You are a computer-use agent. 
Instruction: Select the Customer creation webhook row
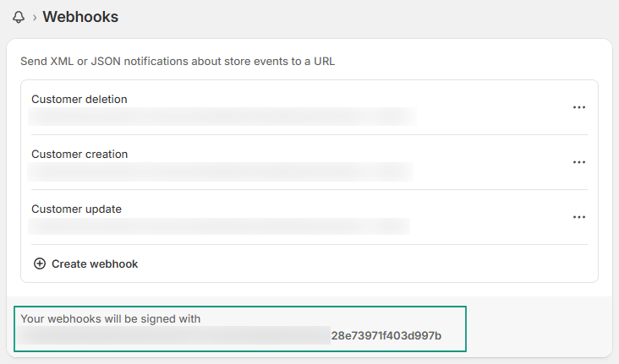point(309,162)
